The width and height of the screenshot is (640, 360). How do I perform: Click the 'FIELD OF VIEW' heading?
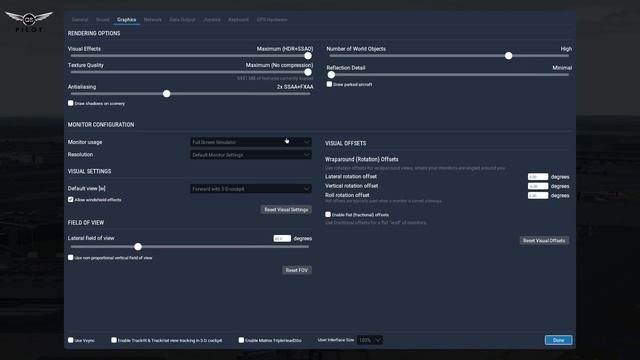point(86,222)
